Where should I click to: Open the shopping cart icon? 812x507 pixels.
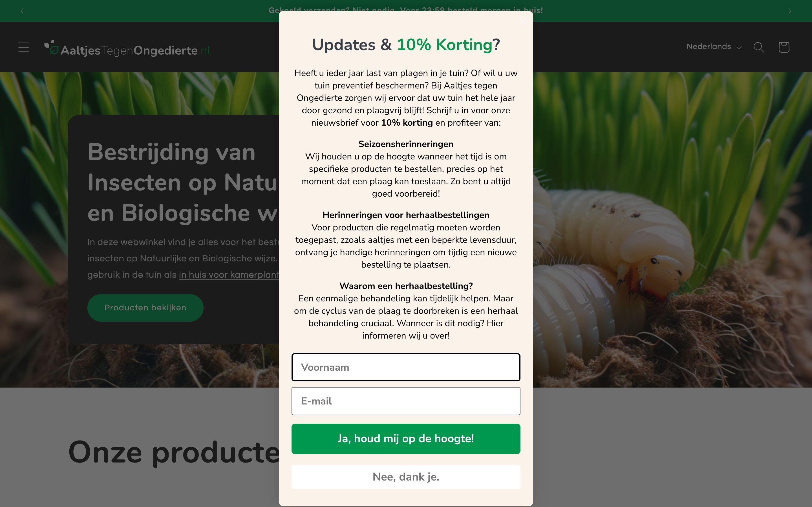tap(784, 47)
